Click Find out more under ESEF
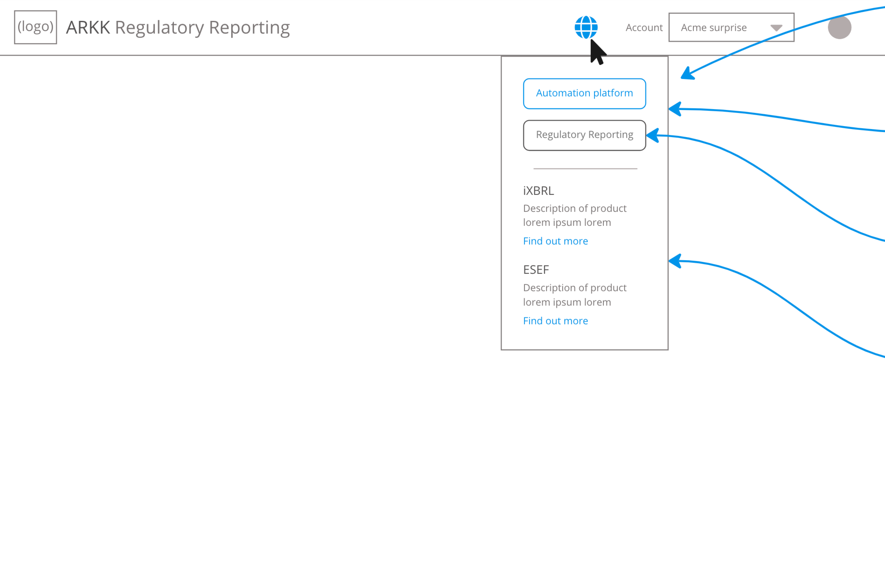Screen dimensions: 885x588 pos(556,321)
